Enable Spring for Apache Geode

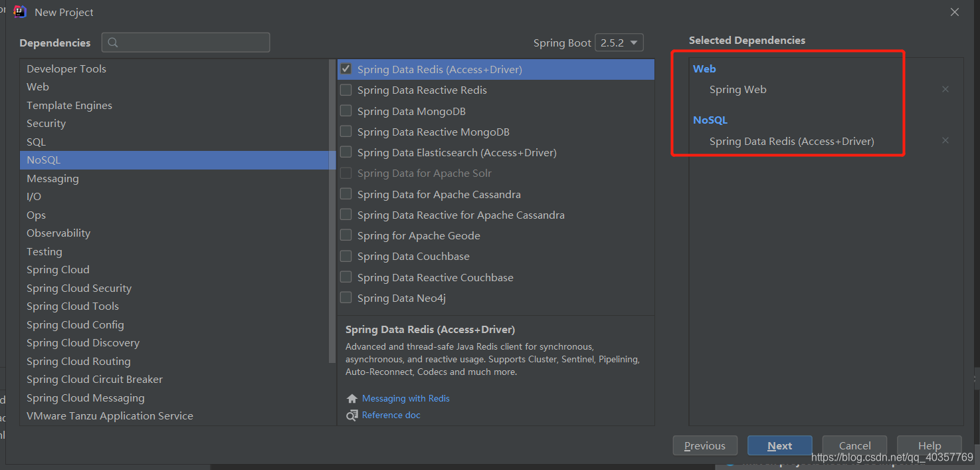click(x=346, y=235)
